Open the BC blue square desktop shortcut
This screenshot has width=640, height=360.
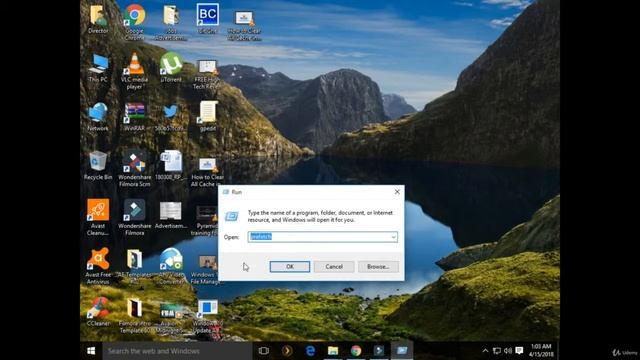207,18
